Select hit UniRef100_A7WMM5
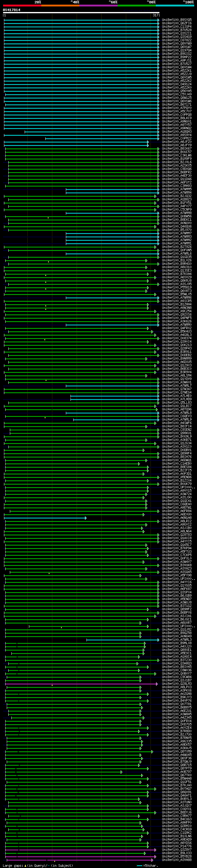Screen dimensions: 197x868 (177, 189)
